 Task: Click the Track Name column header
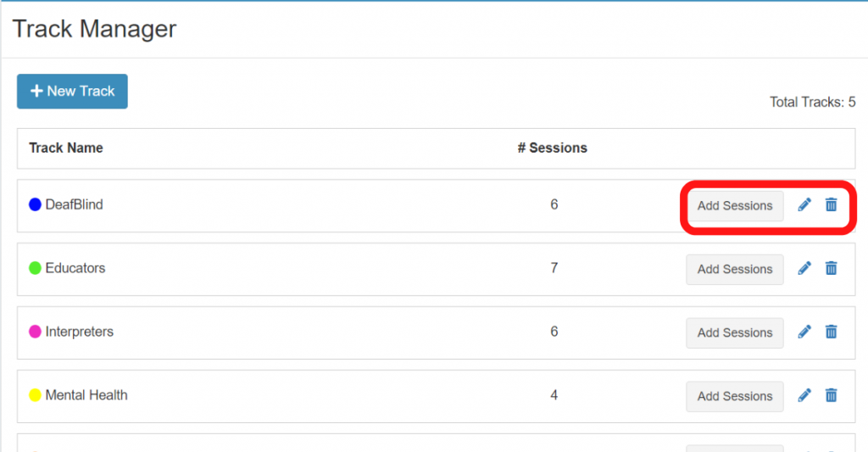pyautogui.click(x=66, y=148)
